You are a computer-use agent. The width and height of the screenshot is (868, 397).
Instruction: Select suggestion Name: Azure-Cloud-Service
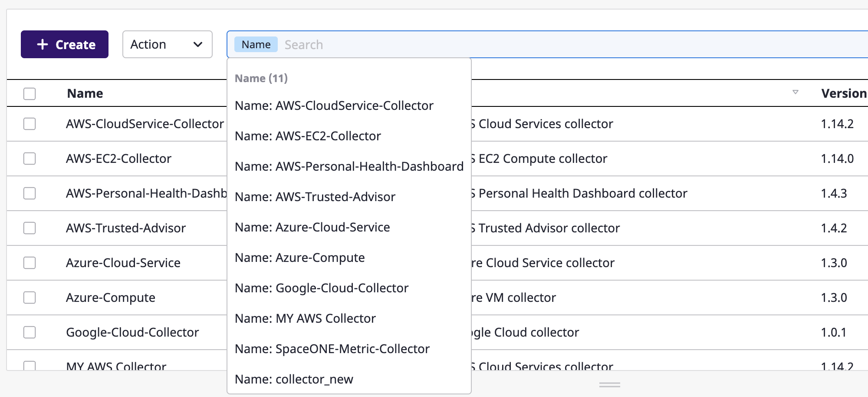349,227
